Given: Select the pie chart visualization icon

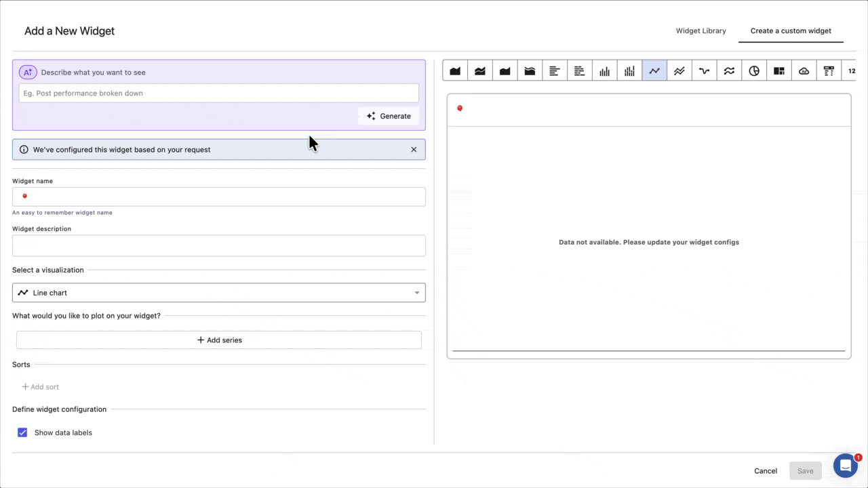Looking at the screenshot, I should click(x=754, y=70).
